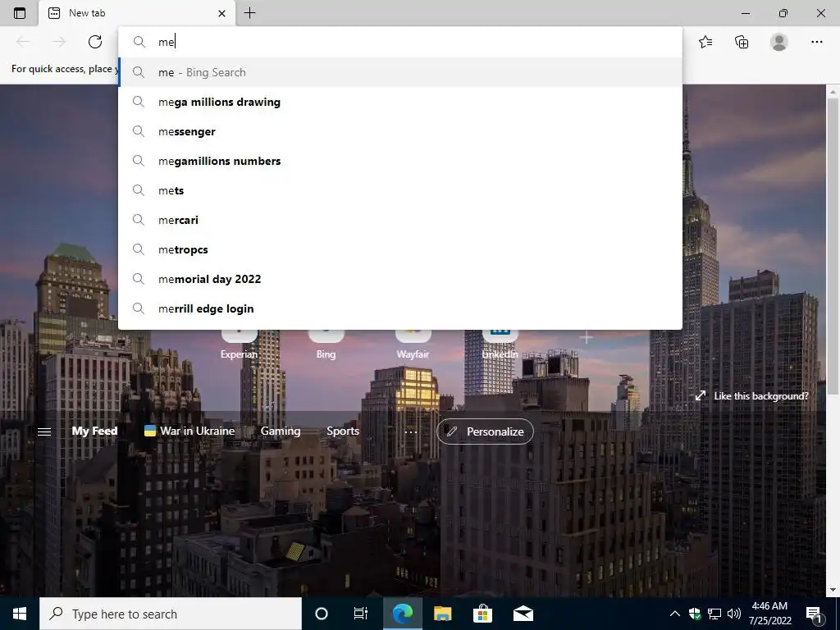Open the Windows Start menu
This screenshot has height=630, width=840.
tap(20, 614)
